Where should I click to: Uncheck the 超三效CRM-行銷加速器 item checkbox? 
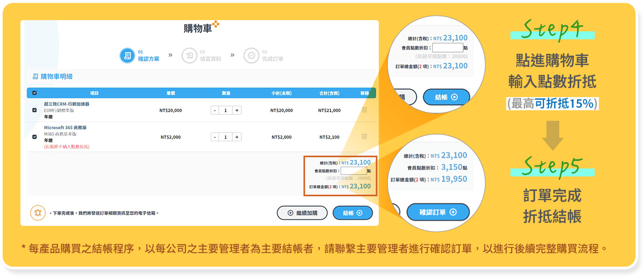pos(35,110)
